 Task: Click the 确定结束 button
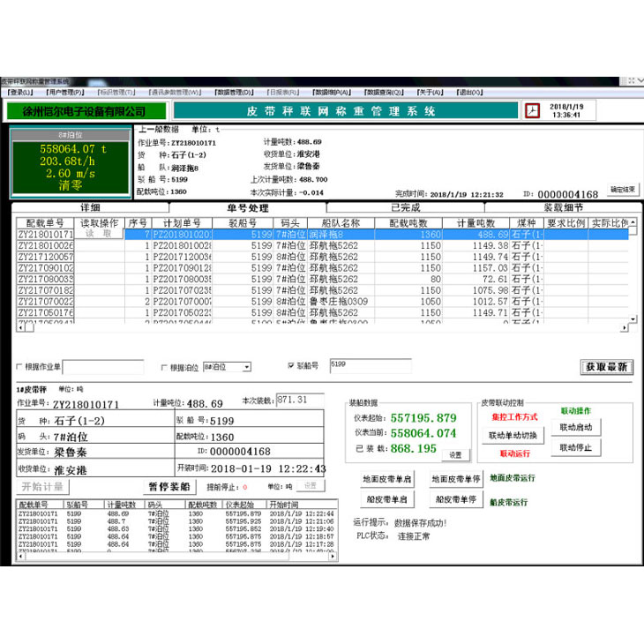(x=622, y=190)
